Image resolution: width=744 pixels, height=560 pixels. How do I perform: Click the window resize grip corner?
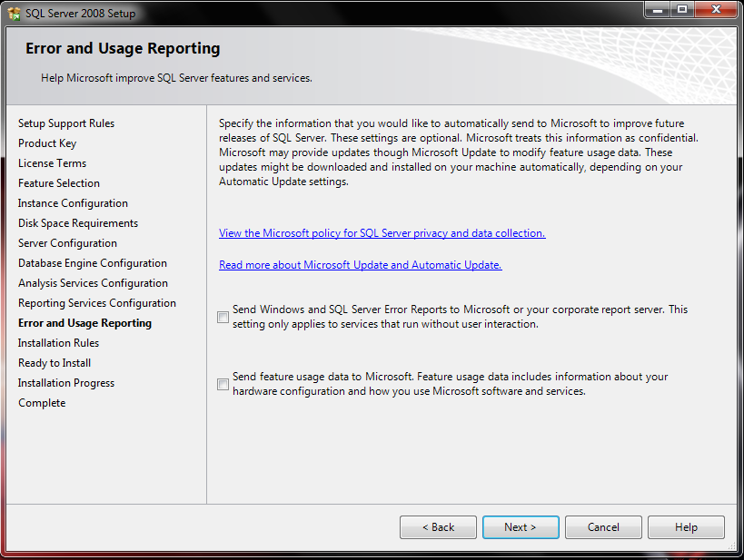click(x=732, y=546)
